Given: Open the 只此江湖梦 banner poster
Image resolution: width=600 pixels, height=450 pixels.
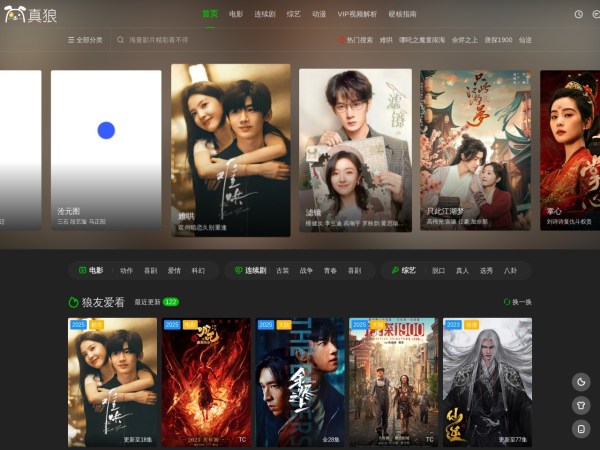Looking at the screenshot, I should click(474, 149).
